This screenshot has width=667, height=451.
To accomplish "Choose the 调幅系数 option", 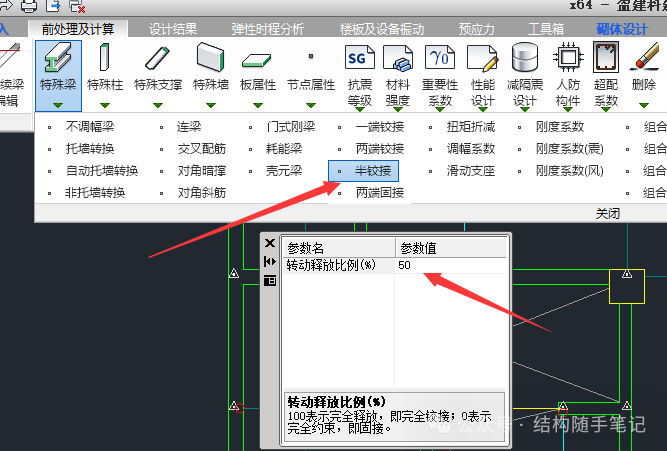I will click(x=471, y=149).
